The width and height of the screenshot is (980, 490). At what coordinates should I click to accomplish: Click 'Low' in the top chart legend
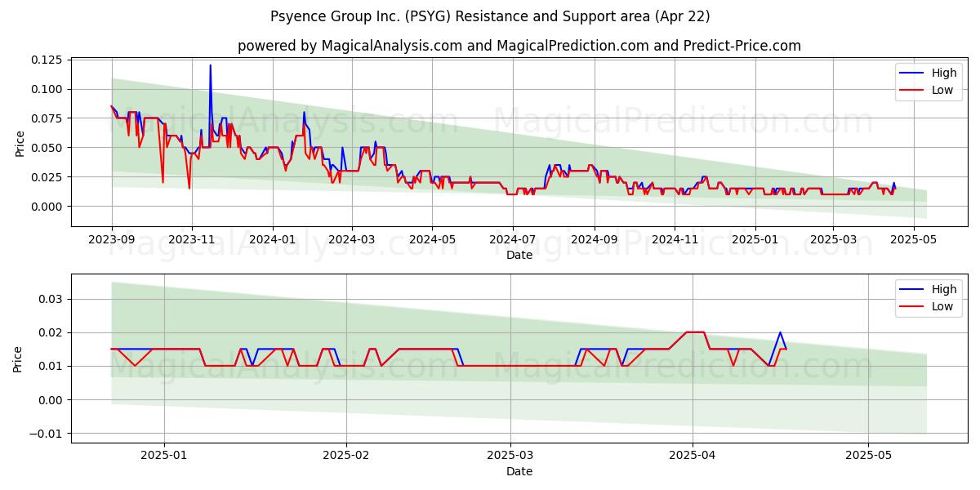click(942, 90)
